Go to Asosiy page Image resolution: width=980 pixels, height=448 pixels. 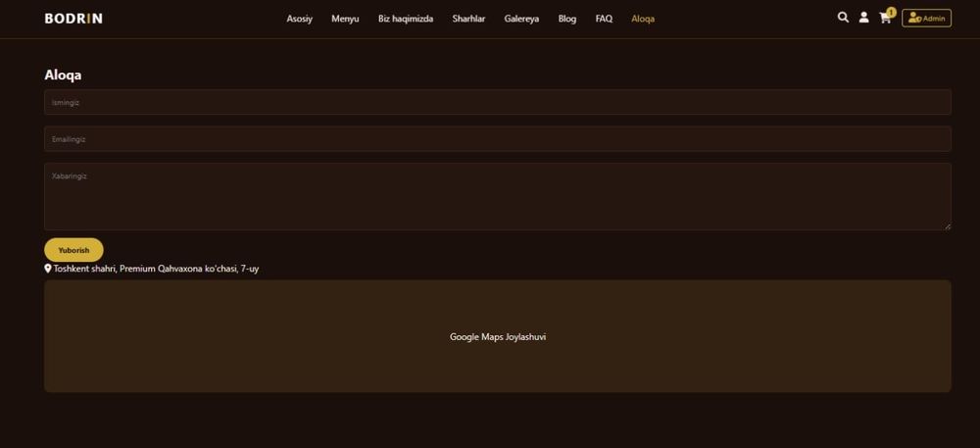[x=299, y=19]
